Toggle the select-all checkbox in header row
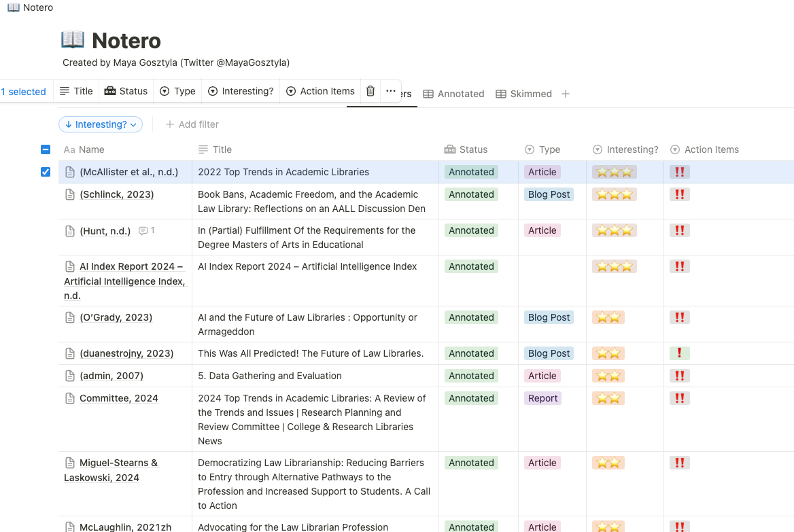This screenshot has height=532, width=794. [x=46, y=149]
